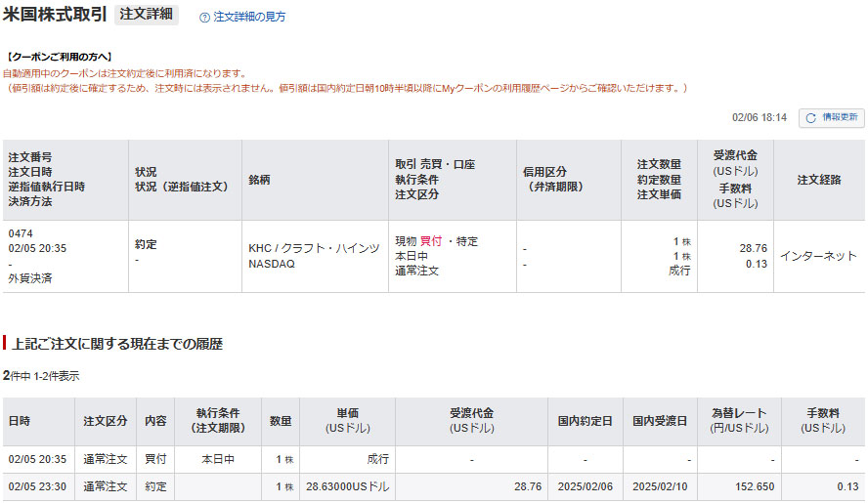Screen dimensions: 868x503
Task: Click the 外貨決済 settlement method text
Action: (30, 278)
